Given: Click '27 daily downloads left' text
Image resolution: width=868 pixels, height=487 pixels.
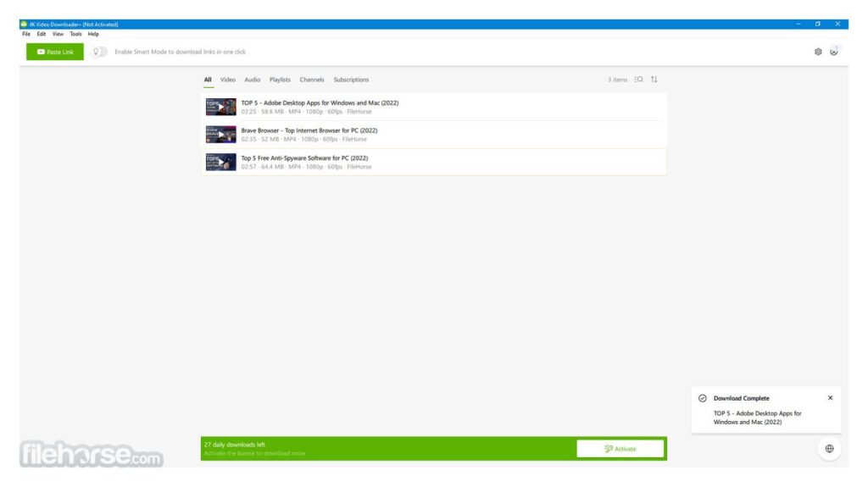Looking at the screenshot, I should [x=234, y=445].
